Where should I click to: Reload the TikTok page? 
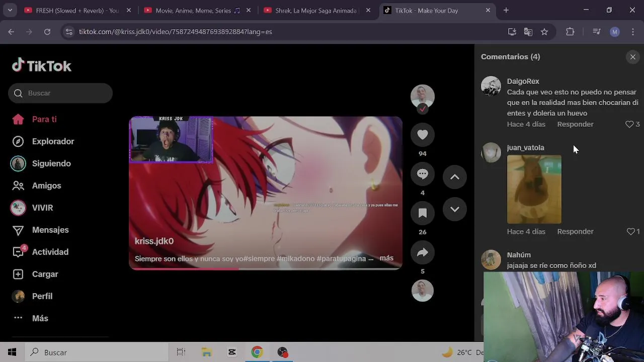coord(47,32)
